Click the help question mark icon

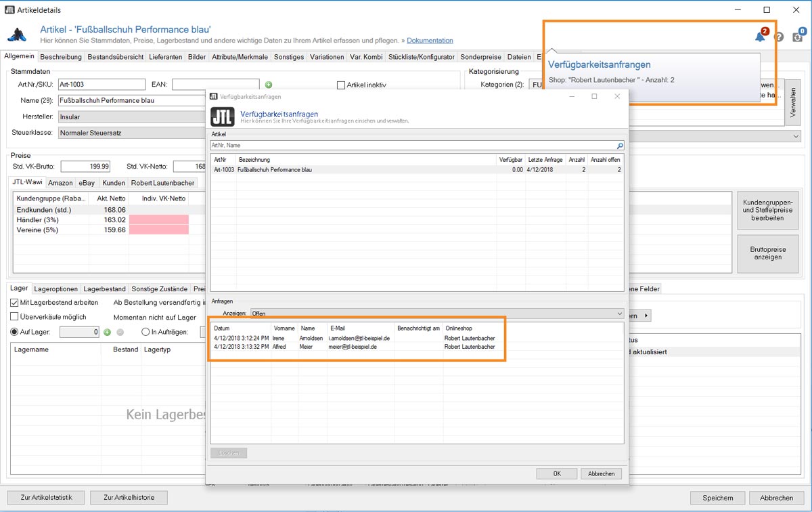pos(779,37)
